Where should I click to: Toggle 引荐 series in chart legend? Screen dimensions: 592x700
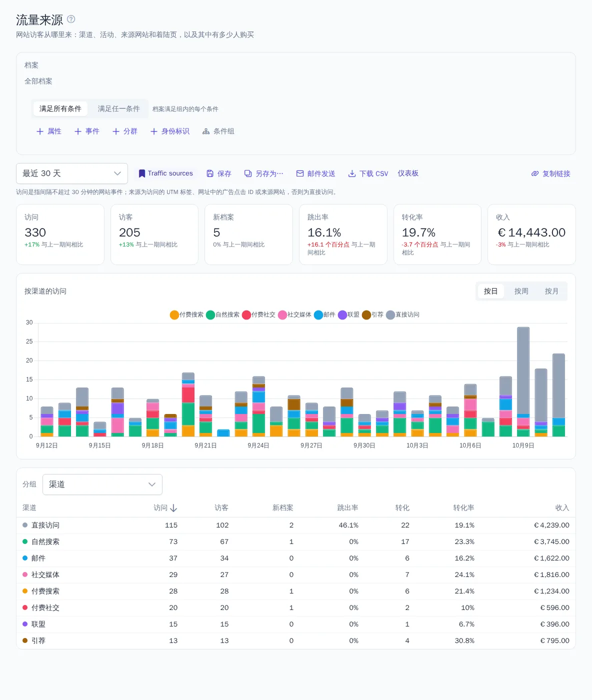coord(373,314)
